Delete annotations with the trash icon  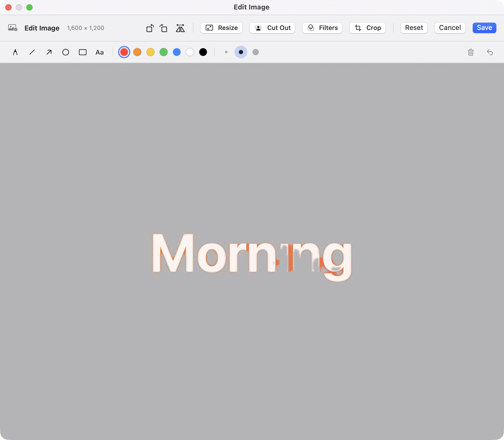coord(471,52)
